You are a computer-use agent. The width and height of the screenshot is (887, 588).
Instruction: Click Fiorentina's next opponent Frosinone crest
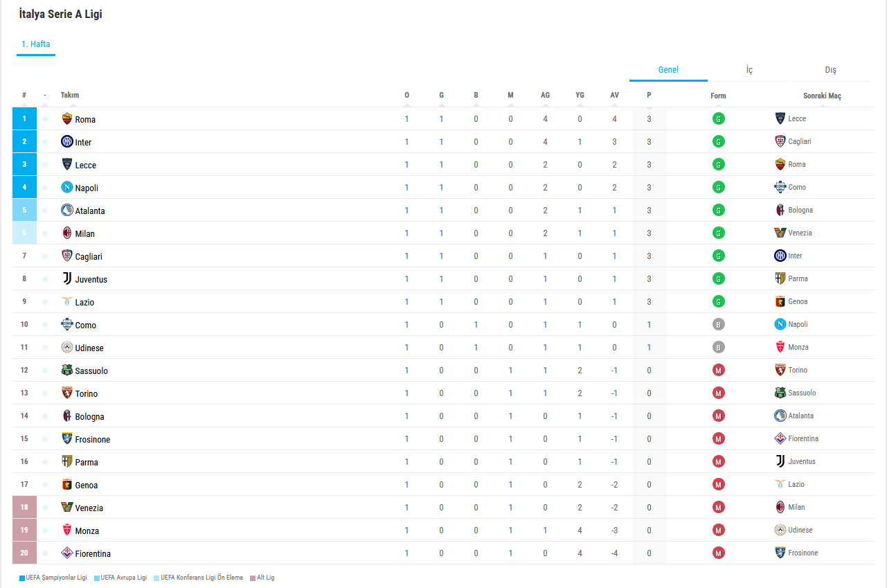(x=780, y=553)
